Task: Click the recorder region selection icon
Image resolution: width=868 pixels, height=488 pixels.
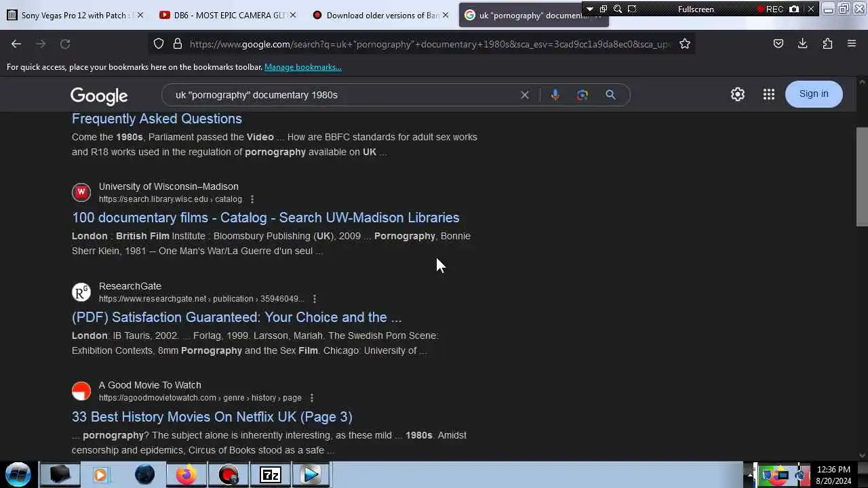Action: point(632,9)
